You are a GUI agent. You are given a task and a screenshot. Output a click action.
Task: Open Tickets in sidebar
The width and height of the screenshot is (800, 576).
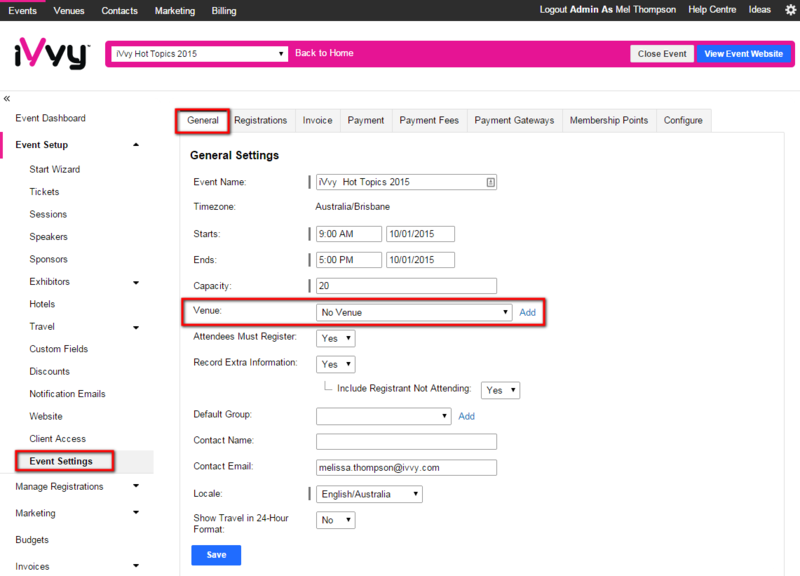point(44,192)
